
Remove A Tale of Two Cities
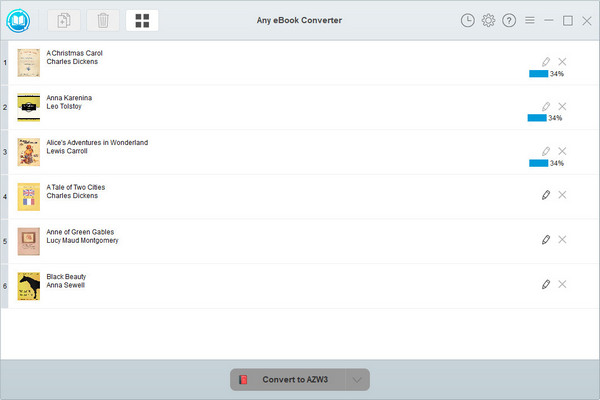(562, 195)
